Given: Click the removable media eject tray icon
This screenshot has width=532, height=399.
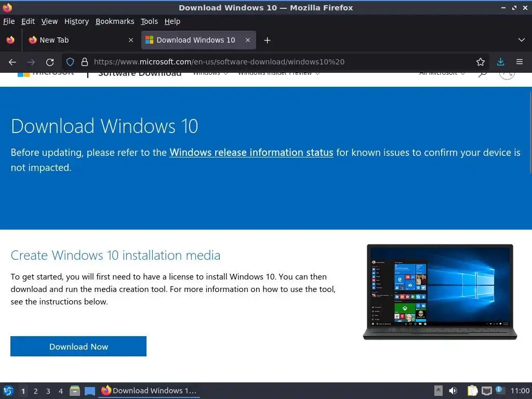Looking at the screenshot, I should [438, 391].
